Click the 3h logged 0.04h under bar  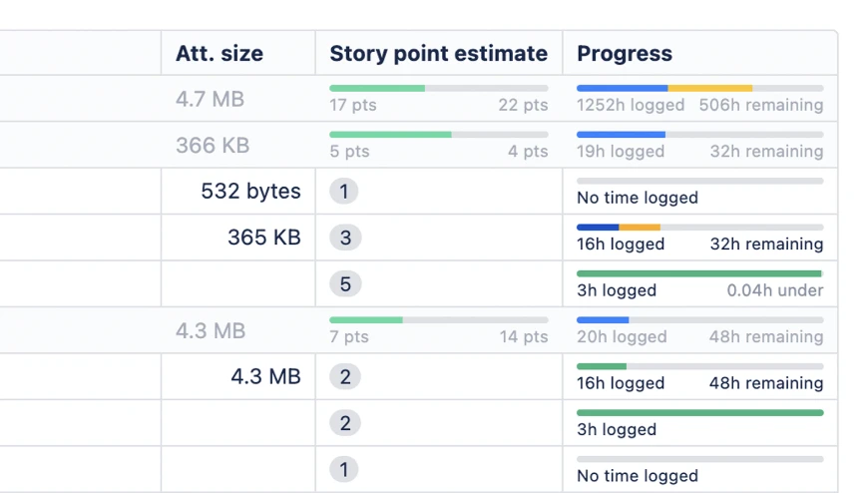pyautogui.click(x=699, y=273)
